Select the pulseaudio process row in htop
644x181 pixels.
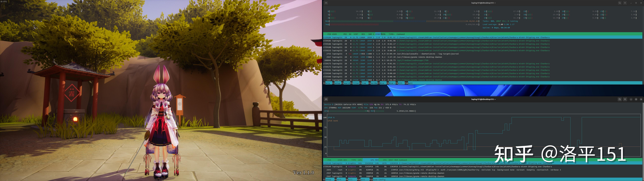click(375, 54)
